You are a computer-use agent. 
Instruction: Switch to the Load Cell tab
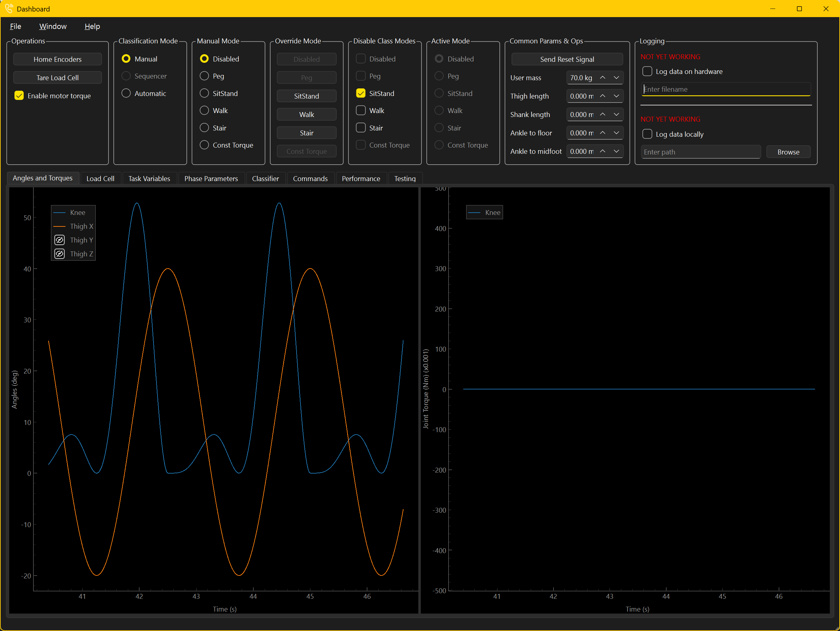point(100,178)
